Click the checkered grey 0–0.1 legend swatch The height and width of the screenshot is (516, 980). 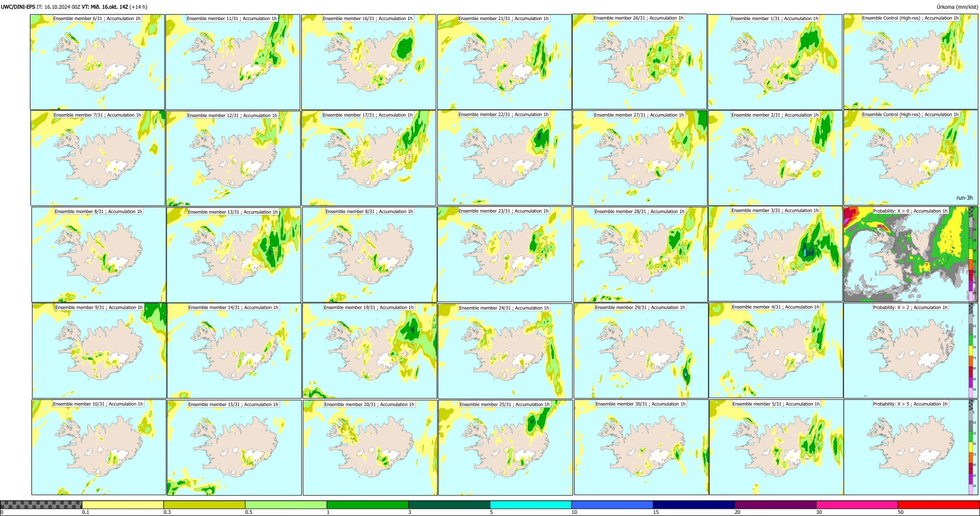point(41,505)
